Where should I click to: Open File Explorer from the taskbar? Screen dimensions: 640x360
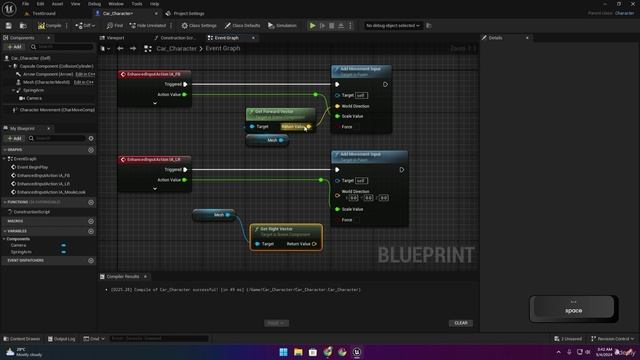pos(298,352)
